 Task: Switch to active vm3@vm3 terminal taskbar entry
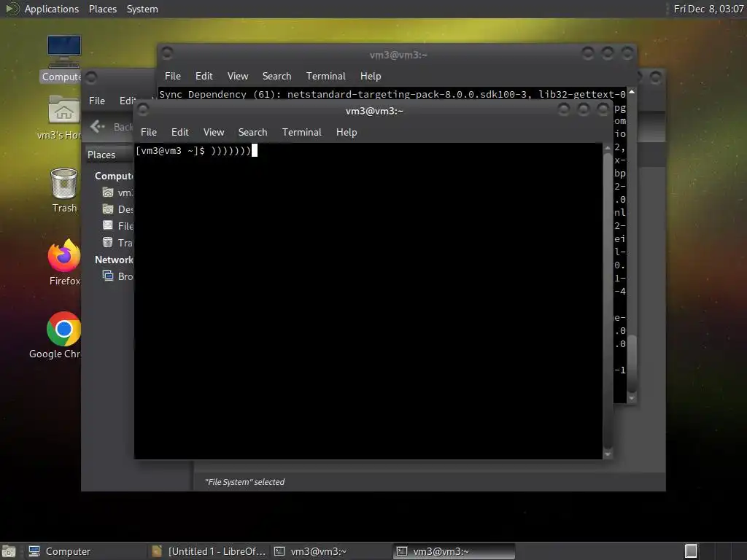click(x=454, y=551)
